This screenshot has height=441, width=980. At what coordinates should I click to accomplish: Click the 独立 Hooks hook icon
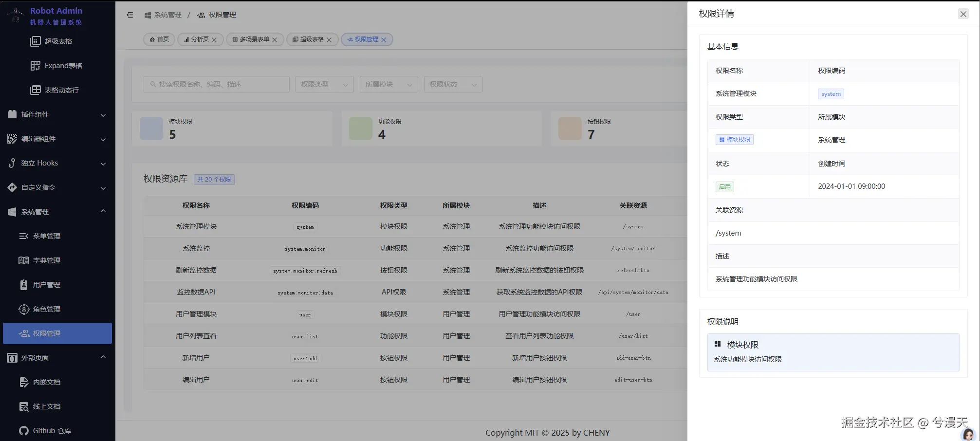(12, 163)
